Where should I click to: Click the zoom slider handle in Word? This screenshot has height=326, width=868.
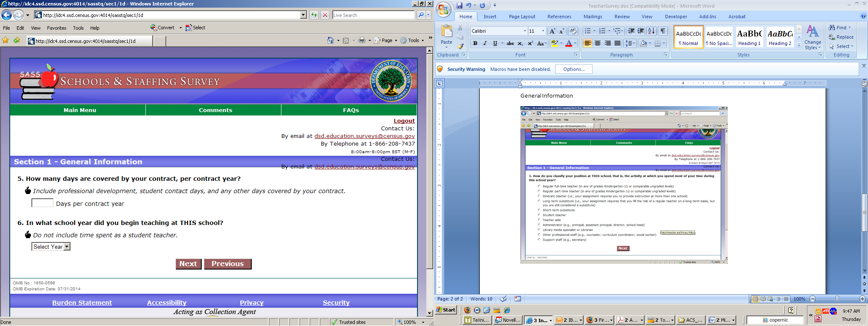click(x=837, y=299)
